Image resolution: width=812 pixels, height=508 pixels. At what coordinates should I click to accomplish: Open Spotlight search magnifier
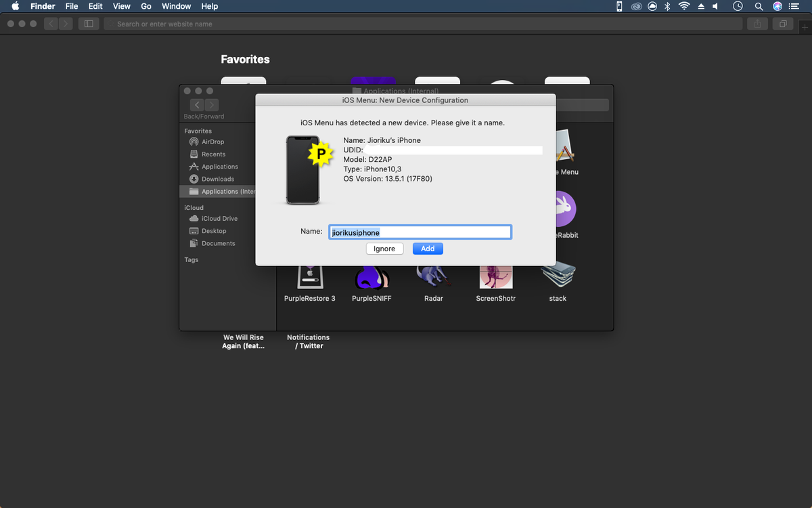[759, 6]
